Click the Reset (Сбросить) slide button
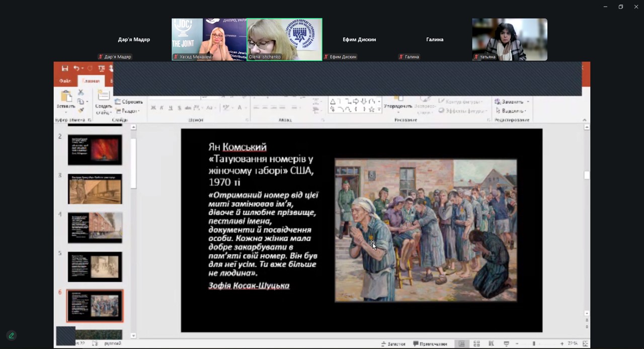Screen dimensions: 644x349 [129, 102]
